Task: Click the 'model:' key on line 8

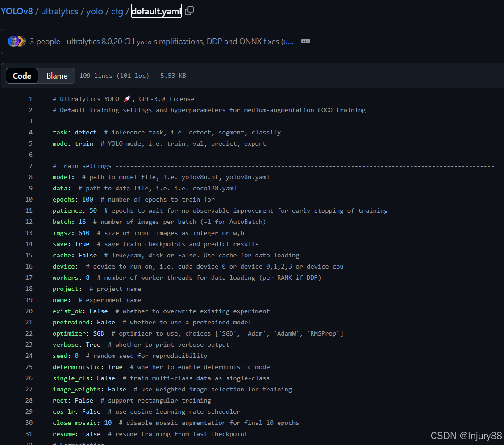Action: tap(63, 177)
